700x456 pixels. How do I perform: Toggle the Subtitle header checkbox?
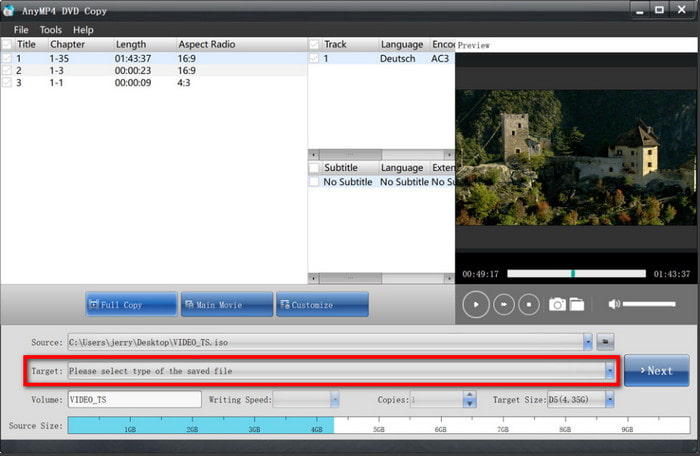tap(314, 167)
